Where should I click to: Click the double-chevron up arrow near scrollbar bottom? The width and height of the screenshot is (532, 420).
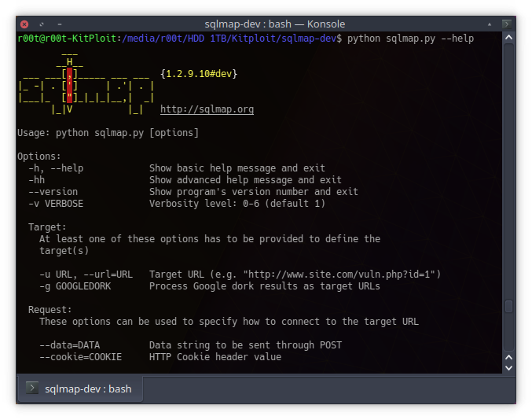pos(508,357)
